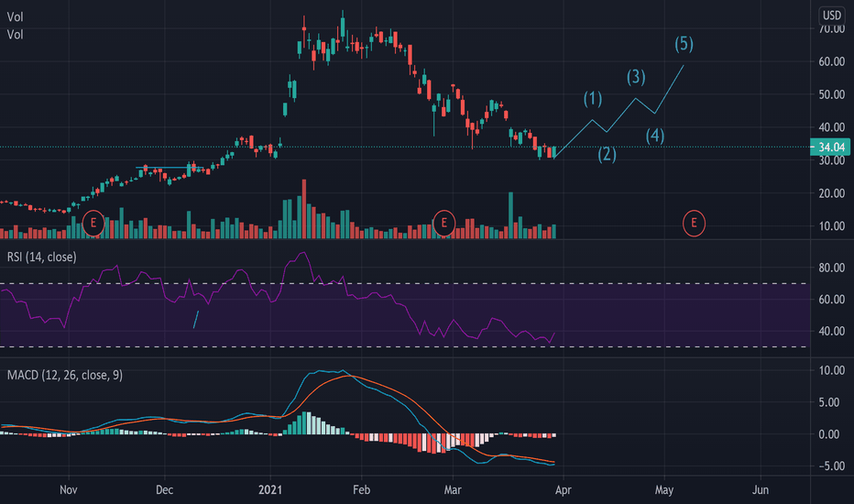
Task: Click the horizontal blue line drawing near December
Action: tap(169, 168)
